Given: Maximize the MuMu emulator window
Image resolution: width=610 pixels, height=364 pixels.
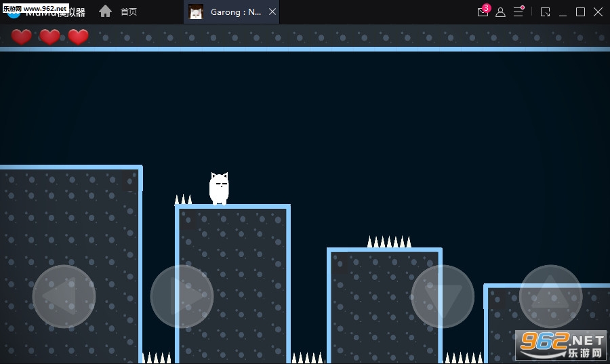Looking at the screenshot, I should pos(580,12).
